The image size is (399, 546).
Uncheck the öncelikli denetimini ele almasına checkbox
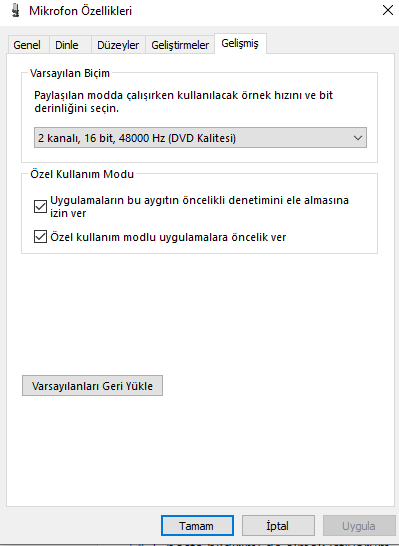pos(40,206)
